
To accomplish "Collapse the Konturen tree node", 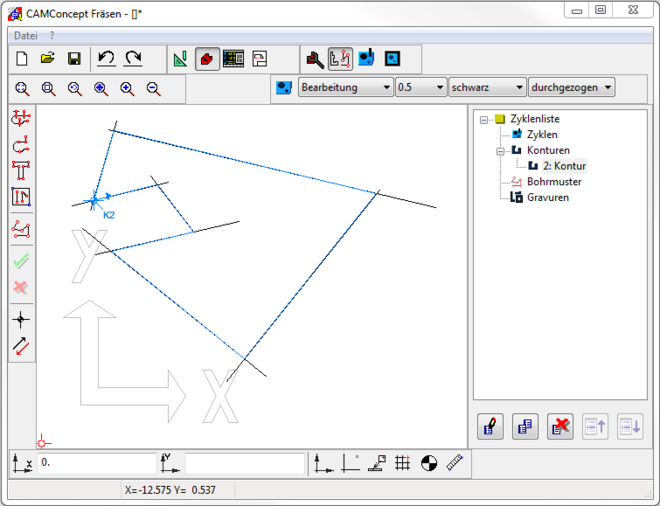I will 500,150.
